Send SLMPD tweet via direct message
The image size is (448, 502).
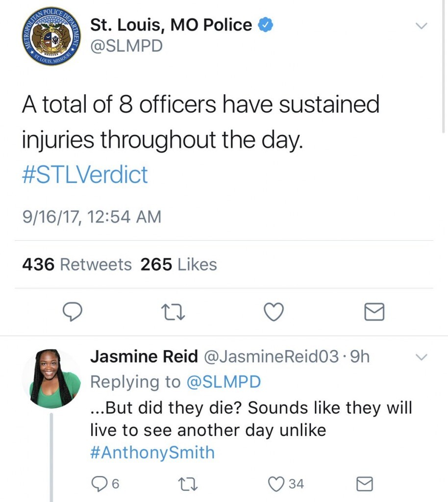pyautogui.click(x=375, y=312)
